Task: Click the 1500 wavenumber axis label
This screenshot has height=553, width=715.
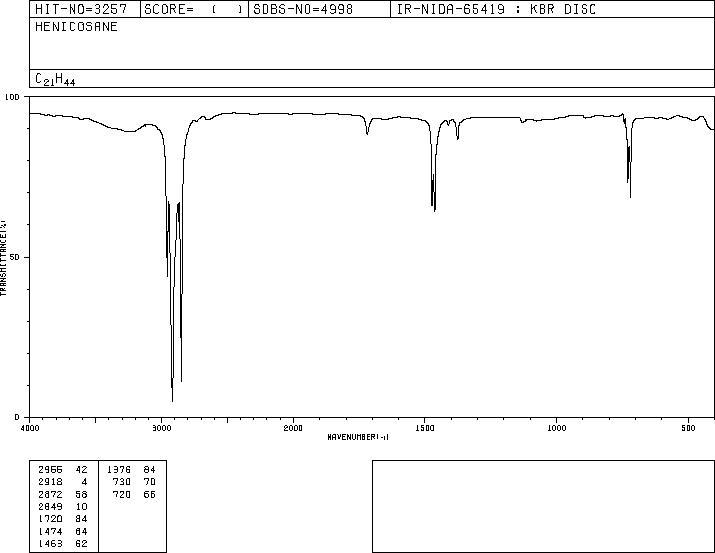Action: coord(425,428)
